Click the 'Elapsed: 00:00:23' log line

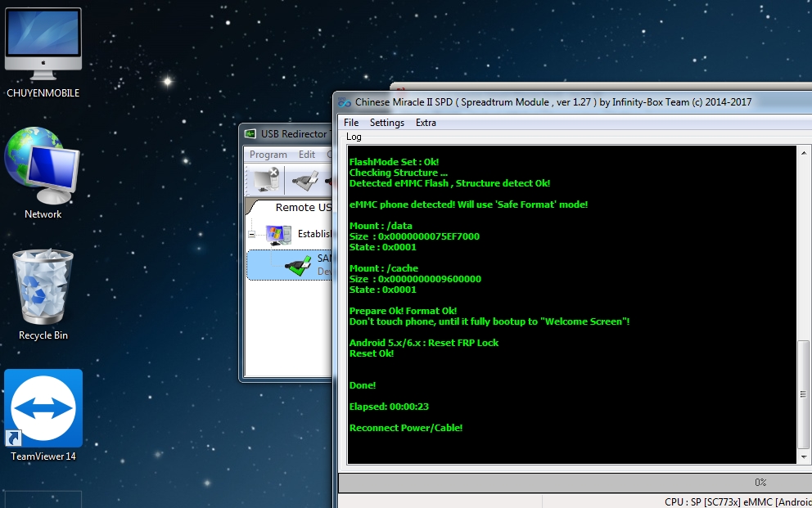[389, 407]
